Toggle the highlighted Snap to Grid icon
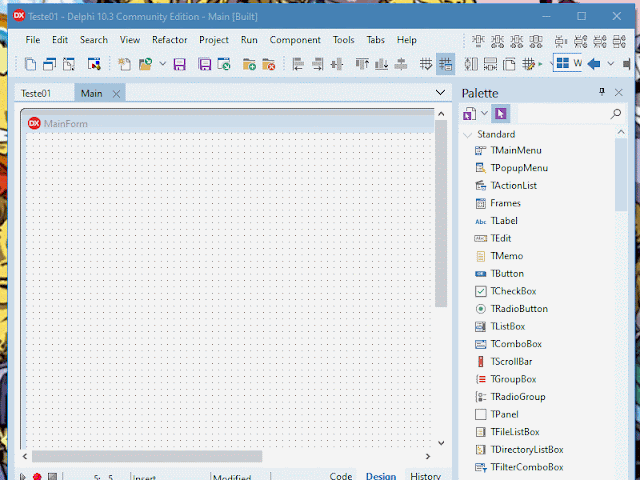 445,64
